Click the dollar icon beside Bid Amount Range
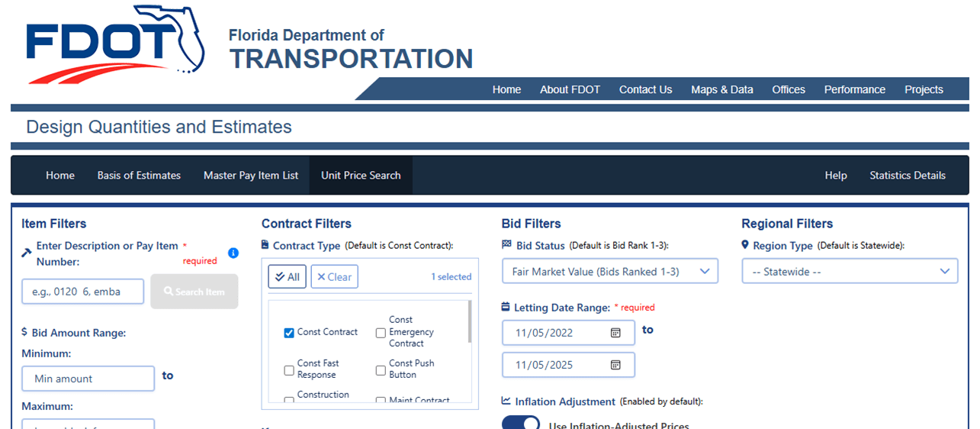Image resolution: width=980 pixels, height=429 pixels. (24, 333)
